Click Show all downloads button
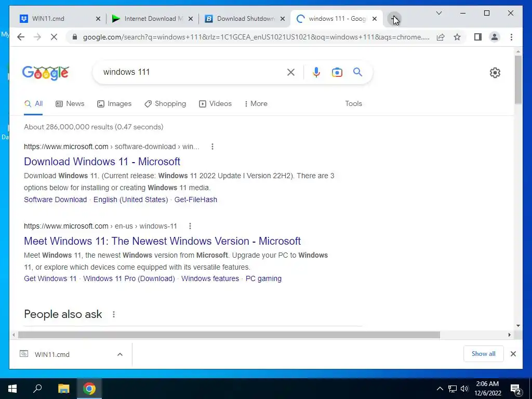The image size is (532, 399). click(484, 354)
